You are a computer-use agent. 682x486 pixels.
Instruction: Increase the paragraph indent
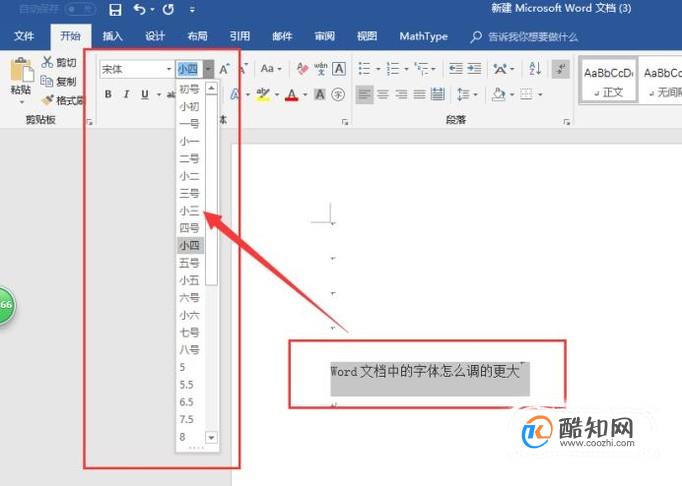(474, 68)
